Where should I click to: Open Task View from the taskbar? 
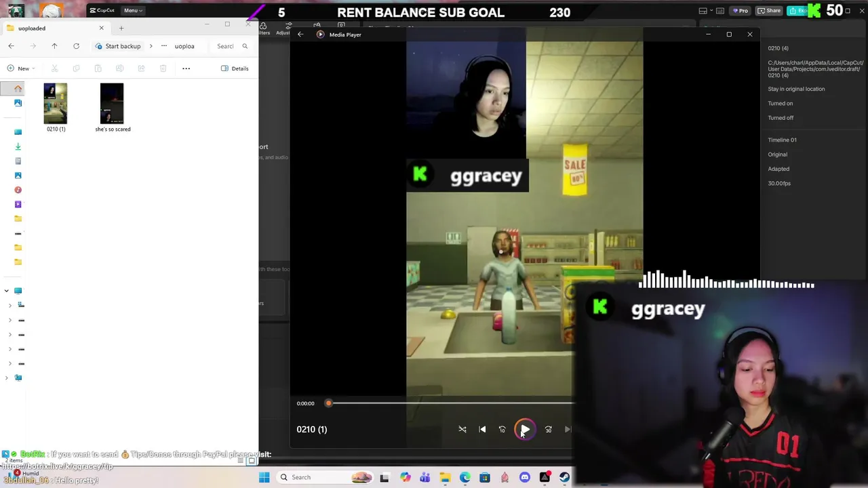click(384, 477)
